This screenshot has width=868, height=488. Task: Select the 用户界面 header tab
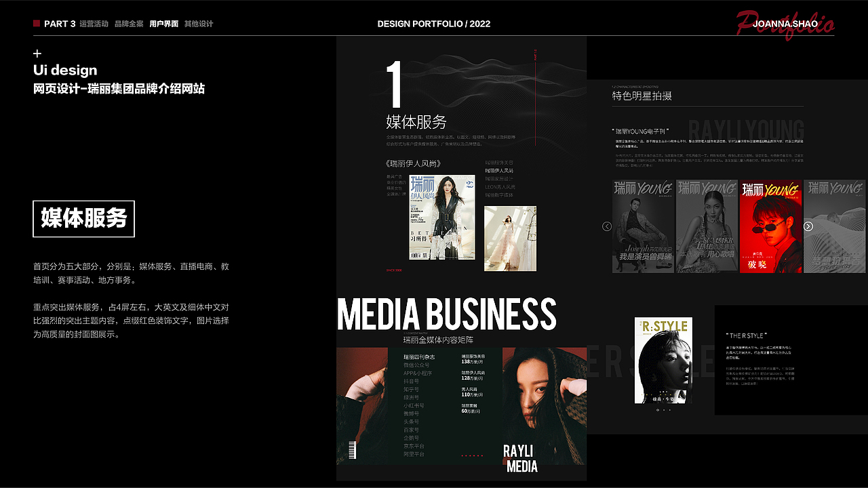164,24
